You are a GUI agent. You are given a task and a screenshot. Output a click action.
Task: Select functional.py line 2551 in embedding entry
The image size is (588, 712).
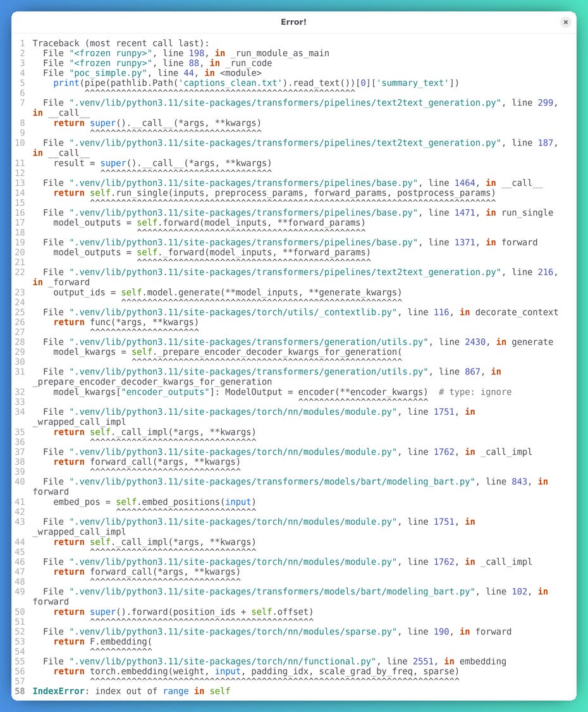pos(274,661)
